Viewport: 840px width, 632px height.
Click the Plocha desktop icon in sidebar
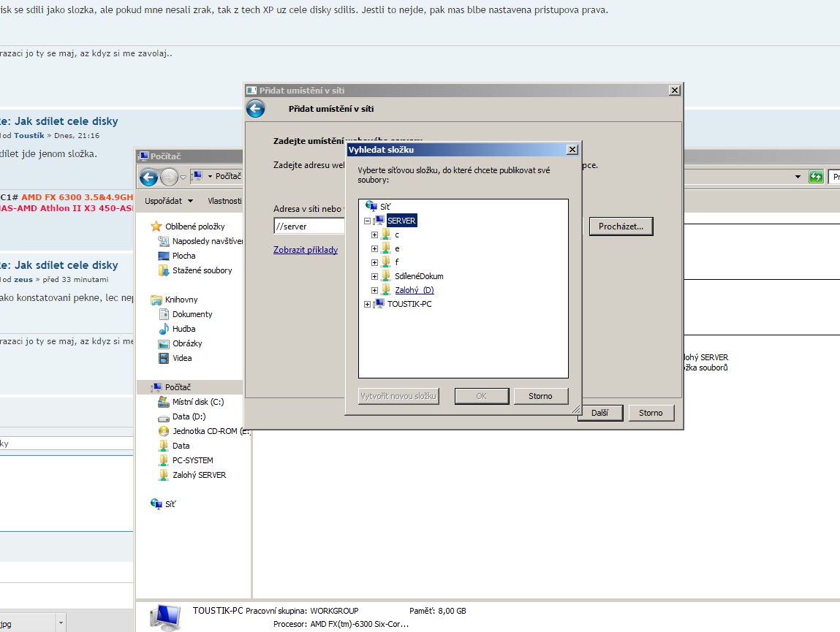click(x=163, y=256)
